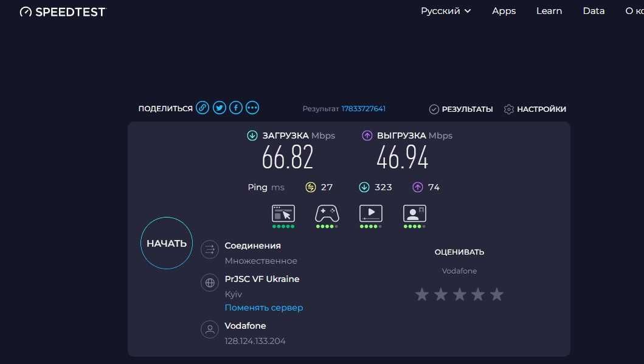644x364 pixels.
Task: Copy the result link via the share icon
Action: 203,108
